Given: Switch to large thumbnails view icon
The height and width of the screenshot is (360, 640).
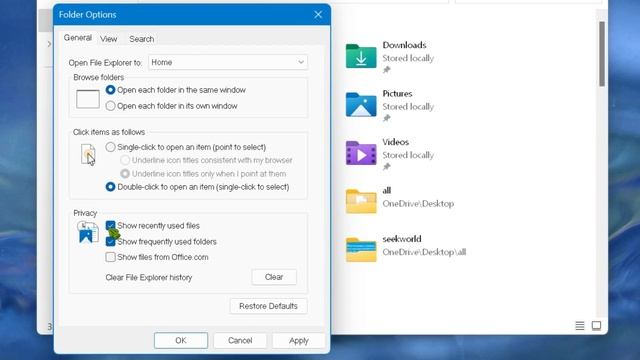Looking at the screenshot, I should [596, 325].
